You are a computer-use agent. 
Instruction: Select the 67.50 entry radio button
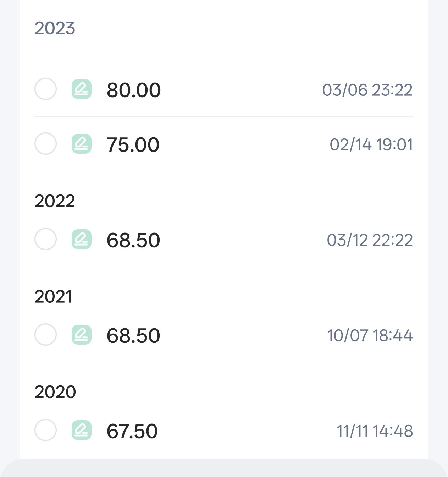45,430
